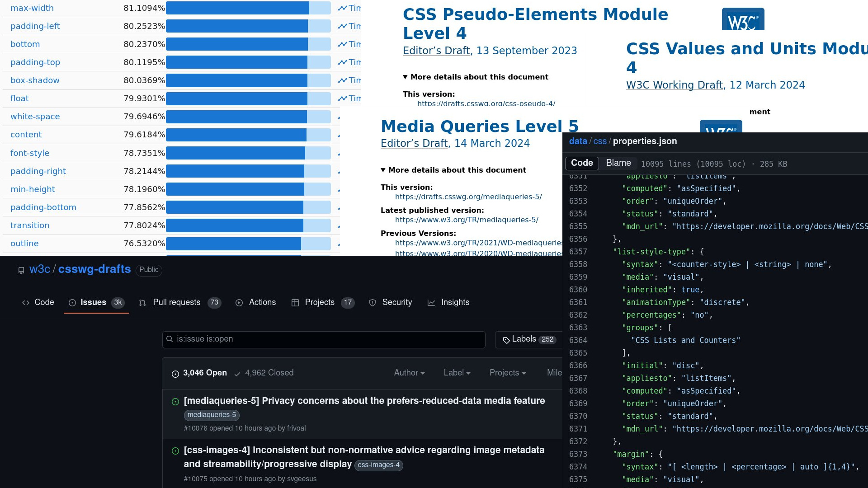Click the Labels 252 button
Viewport: 868px width, 488px height.
pos(528,339)
